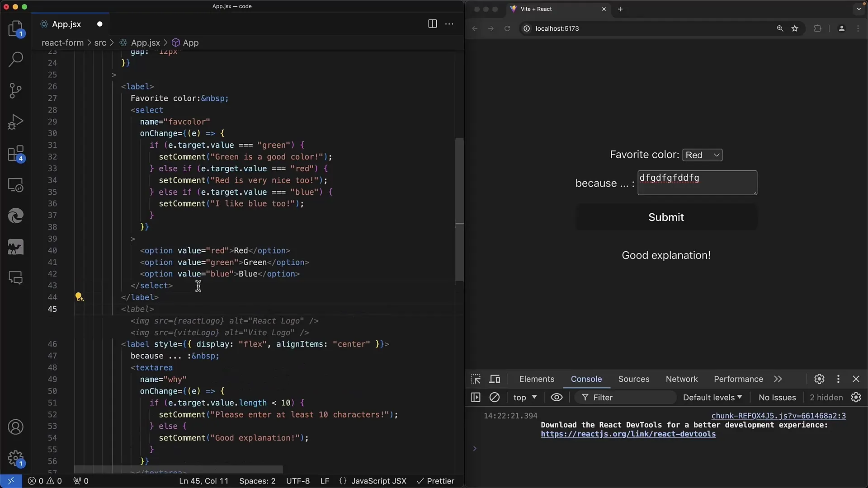Click Ln 45, Col 11 to go to line

pyautogui.click(x=203, y=481)
